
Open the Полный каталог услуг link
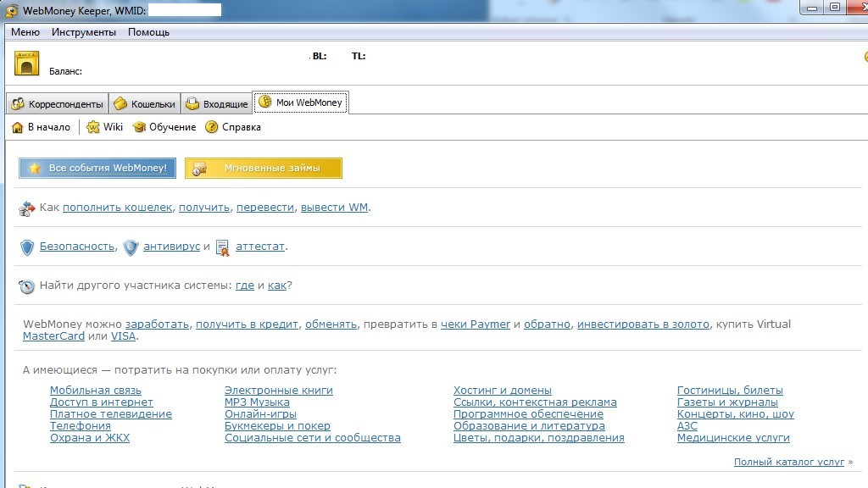tap(789, 462)
